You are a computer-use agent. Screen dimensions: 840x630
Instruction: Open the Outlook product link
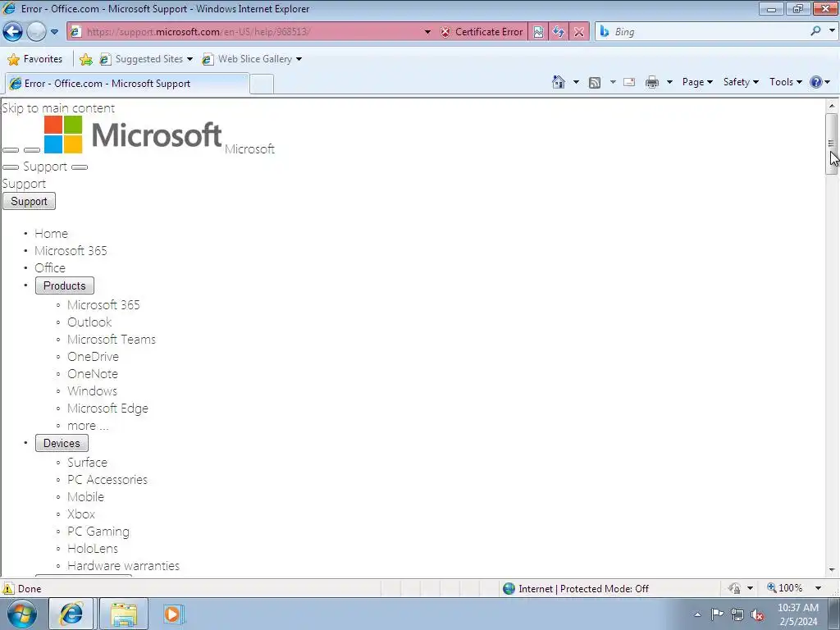(x=89, y=322)
